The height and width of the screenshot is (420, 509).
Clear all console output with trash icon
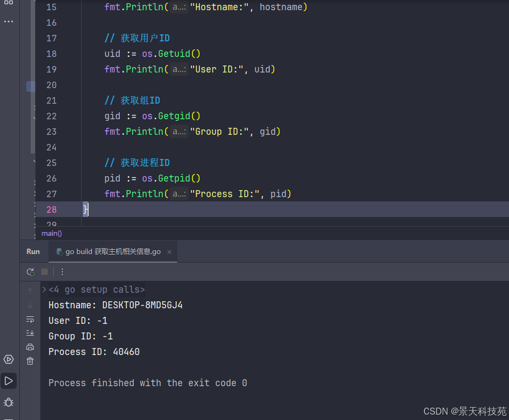[30, 361]
